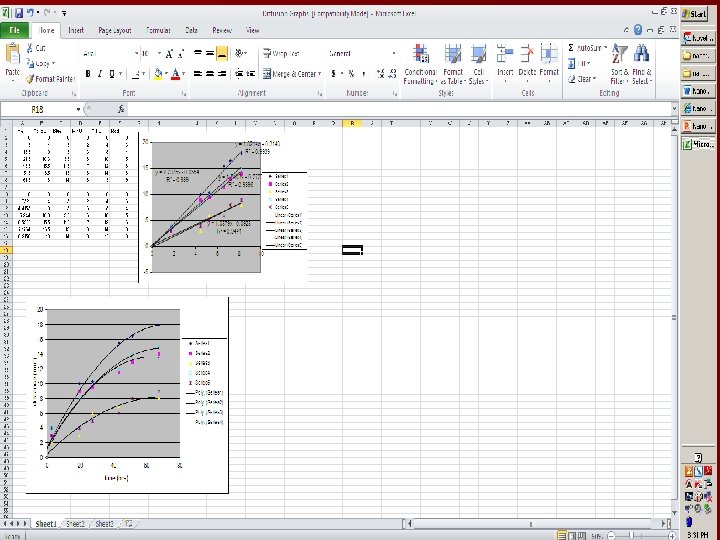Toggle Align Text Left
Screen dimensions: 720x540
coord(198,73)
